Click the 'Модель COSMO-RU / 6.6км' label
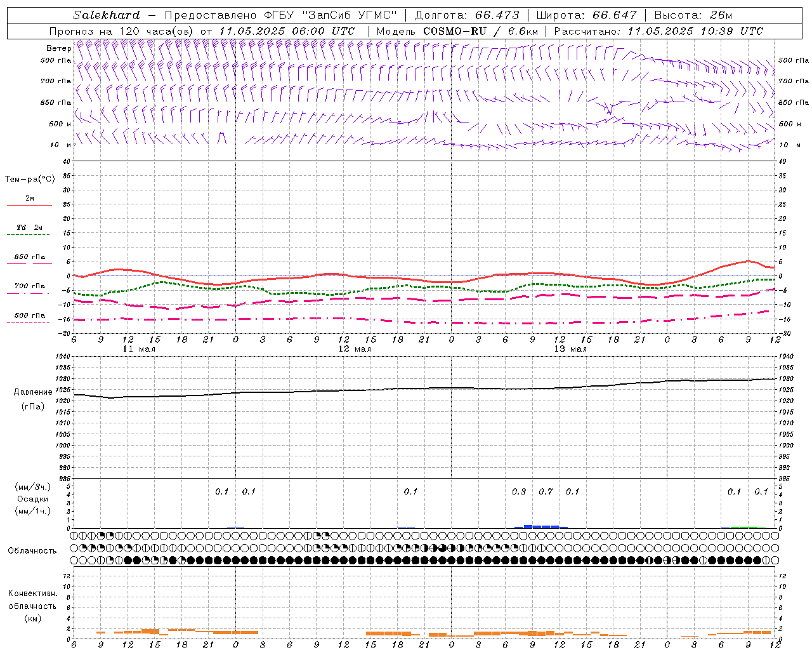Screen dimensions: 812x650 click(457, 31)
